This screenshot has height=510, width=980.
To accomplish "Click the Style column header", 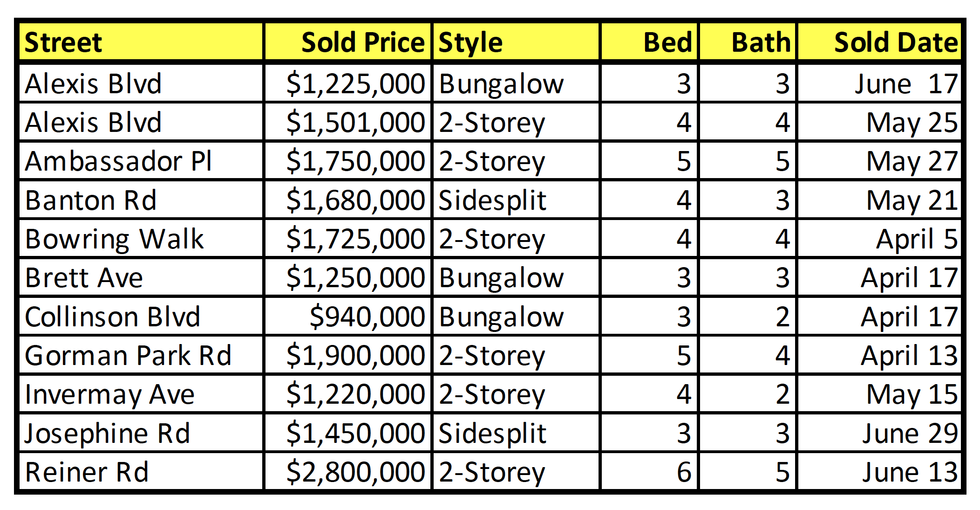I will pyautogui.click(x=516, y=42).
